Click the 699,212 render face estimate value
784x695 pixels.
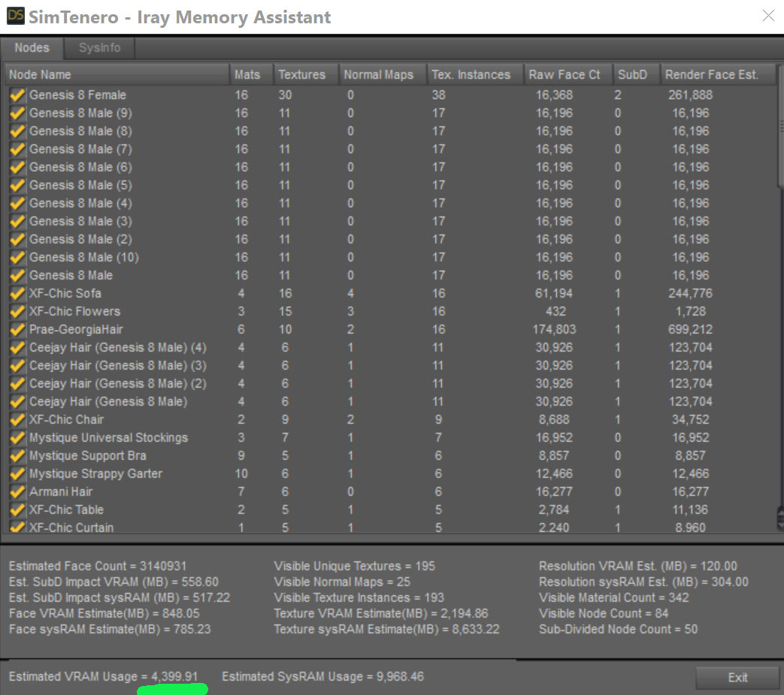tap(691, 329)
